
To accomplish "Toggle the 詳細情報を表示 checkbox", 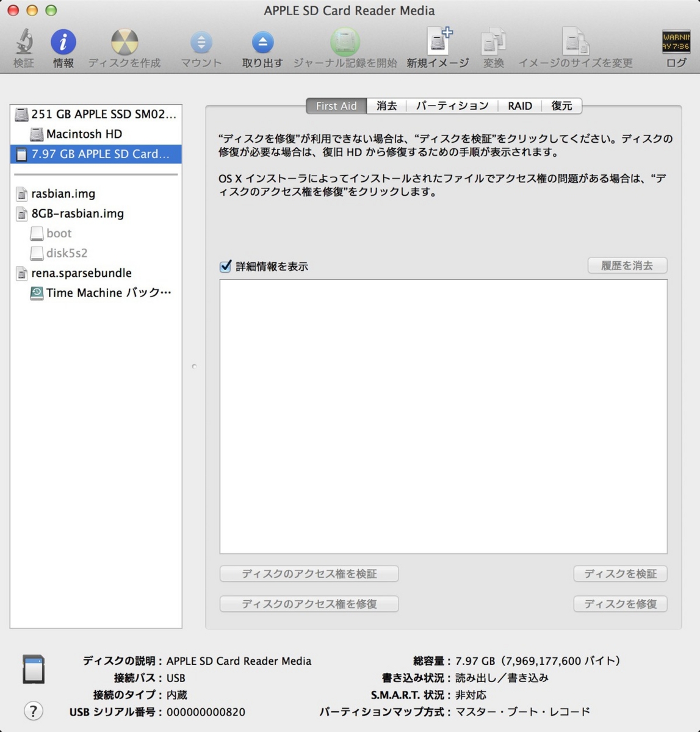I will [226, 266].
